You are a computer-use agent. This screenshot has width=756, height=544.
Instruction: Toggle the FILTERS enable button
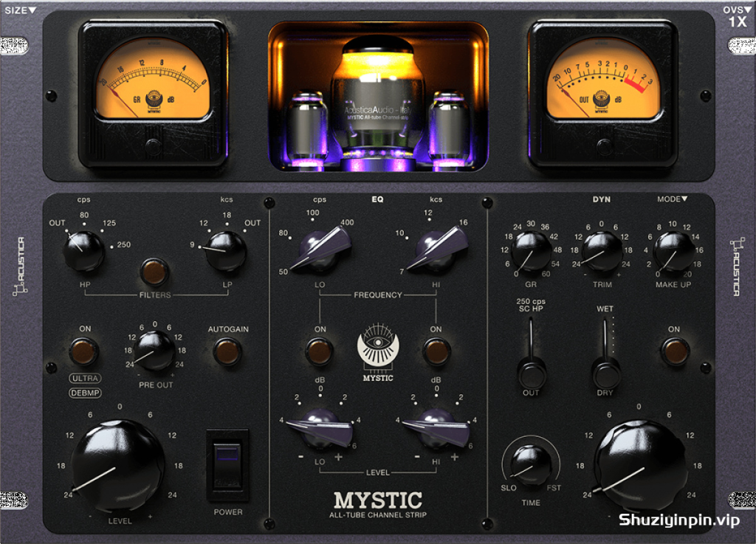pyautogui.click(x=154, y=272)
